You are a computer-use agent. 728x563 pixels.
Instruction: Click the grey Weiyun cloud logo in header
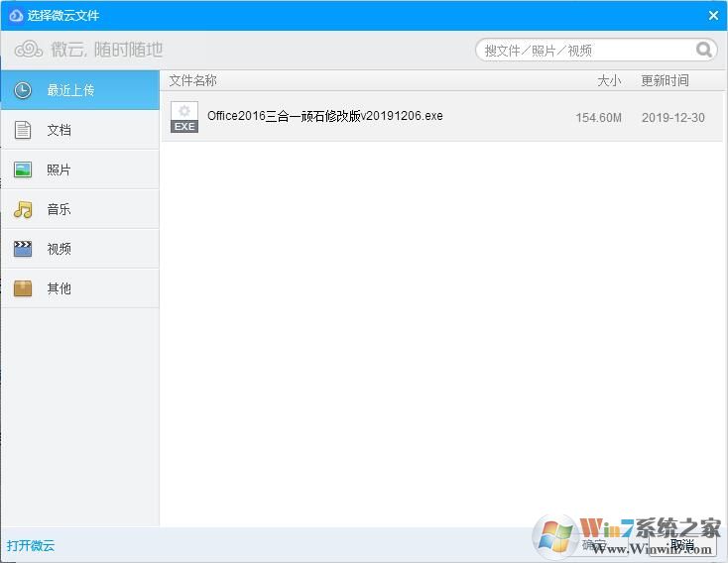click(x=29, y=50)
